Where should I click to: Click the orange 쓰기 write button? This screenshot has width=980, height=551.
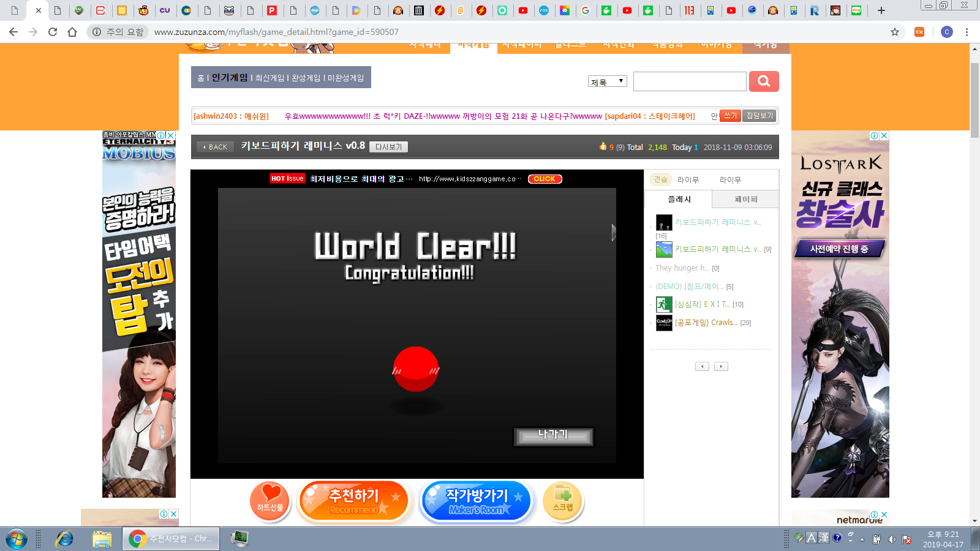[730, 116]
